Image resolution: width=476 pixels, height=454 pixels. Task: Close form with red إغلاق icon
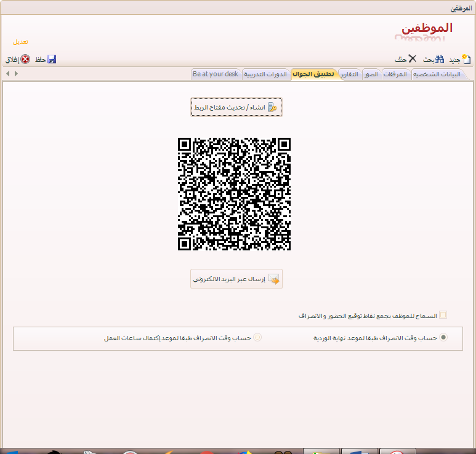click(25, 59)
